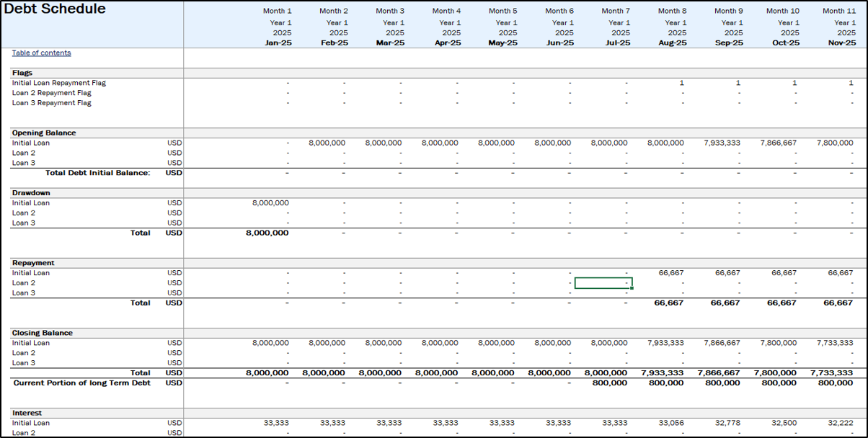Click the Initial Loan repayment value in Aug-25
The image size is (868, 438).
670,273
